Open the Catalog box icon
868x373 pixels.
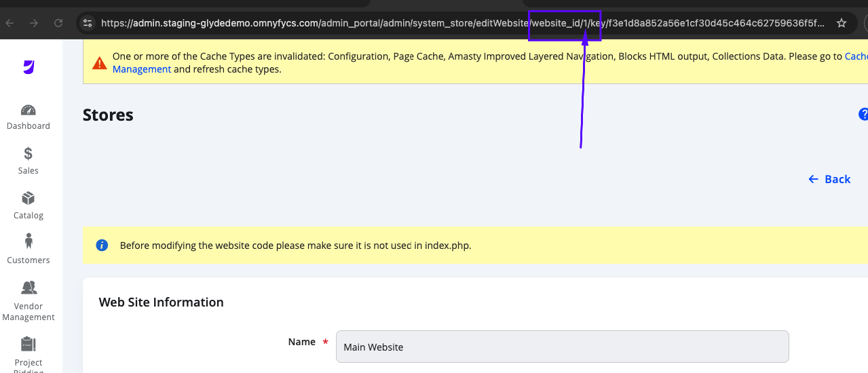[29, 198]
